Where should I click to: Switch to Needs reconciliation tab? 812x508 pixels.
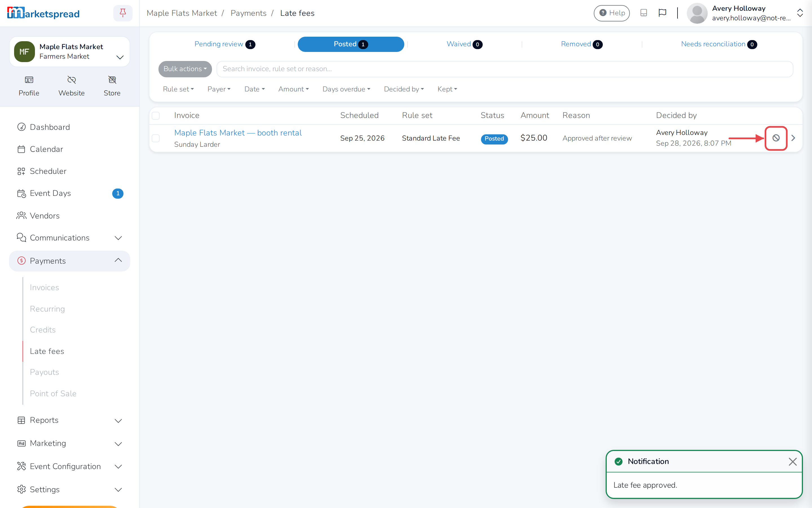[719, 44]
